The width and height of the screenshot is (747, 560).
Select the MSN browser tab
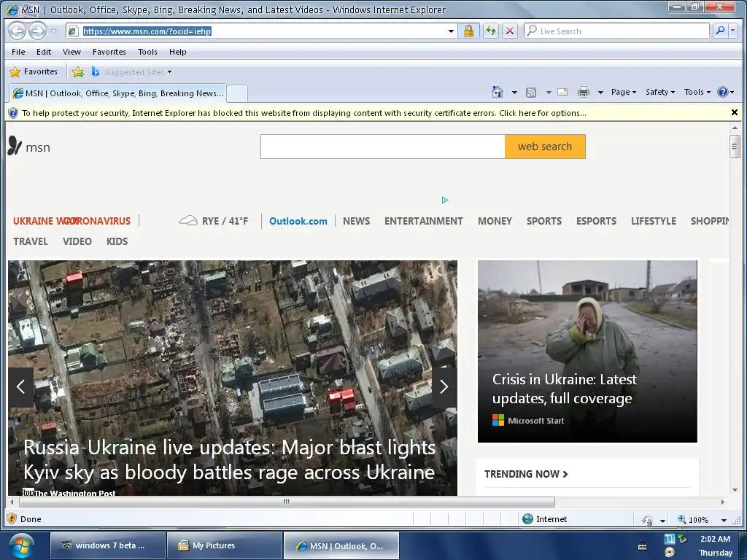(117, 93)
